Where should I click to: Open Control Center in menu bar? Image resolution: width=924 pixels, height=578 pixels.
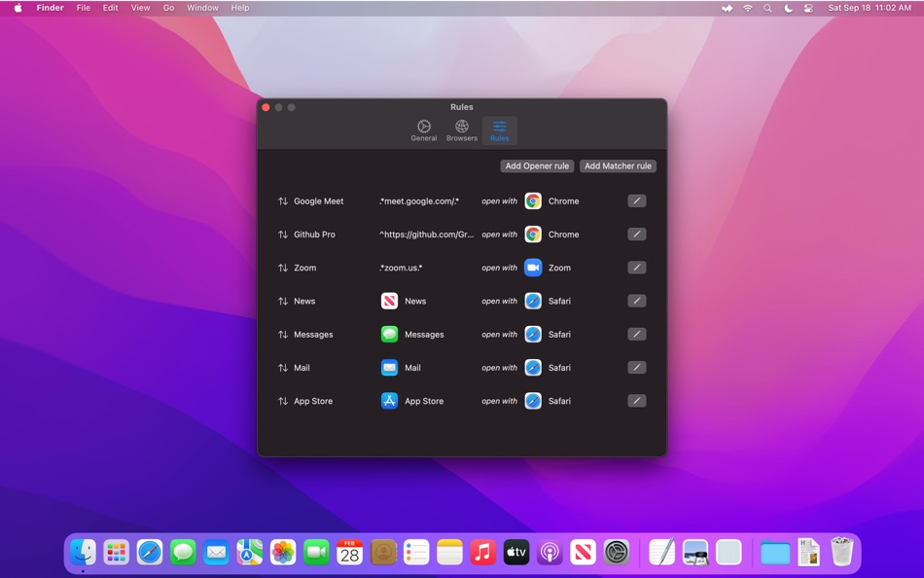pyautogui.click(x=808, y=8)
